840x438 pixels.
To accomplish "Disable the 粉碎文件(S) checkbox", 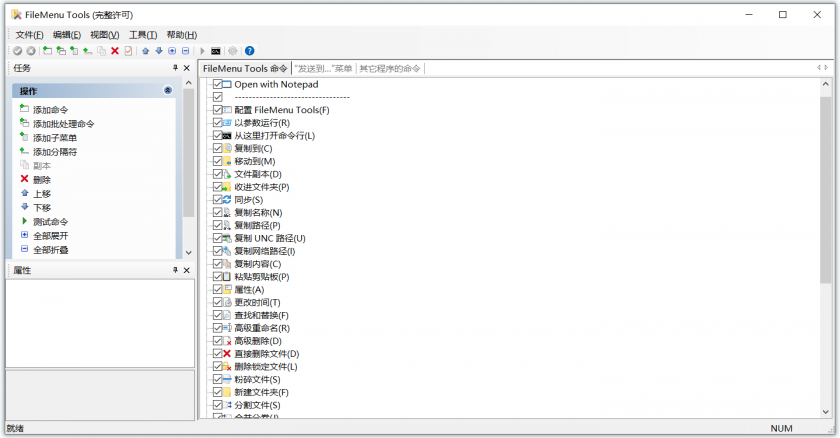I will tap(217, 380).
